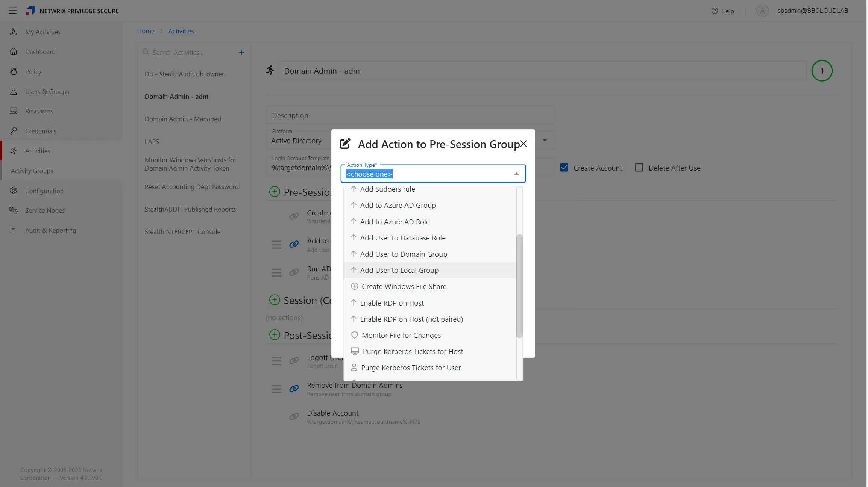Image resolution: width=868 pixels, height=487 pixels.
Task: Open the Policy section
Action: pyautogui.click(x=33, y=72)
